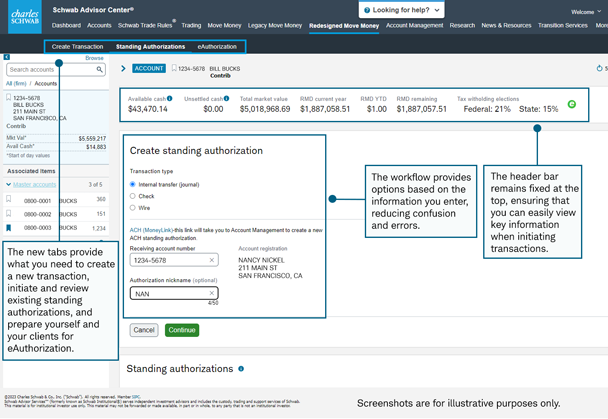Click the Charles Schwab logo

point(25,17)
